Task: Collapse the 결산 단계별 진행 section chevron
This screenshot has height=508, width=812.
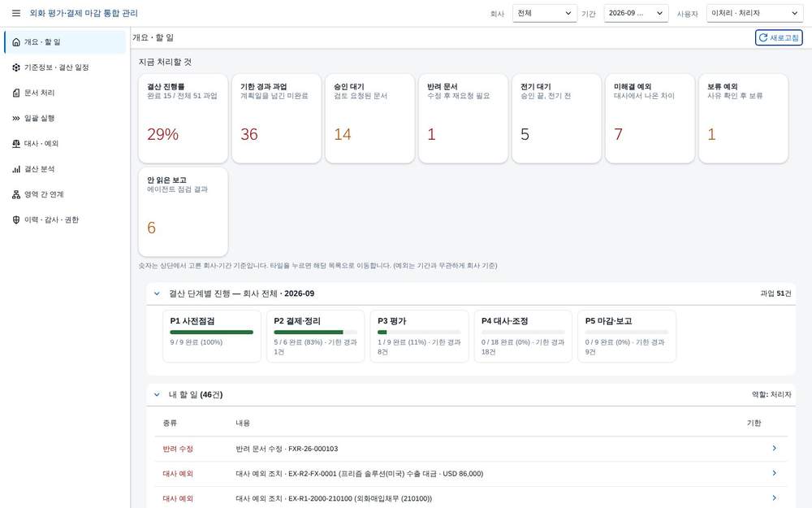Action: 157,293
